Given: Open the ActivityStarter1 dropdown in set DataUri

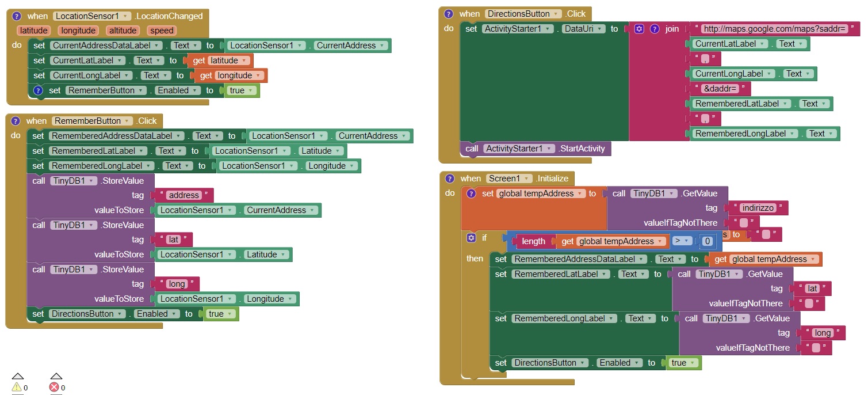Looking at the screenshot, I should [549, 29].
